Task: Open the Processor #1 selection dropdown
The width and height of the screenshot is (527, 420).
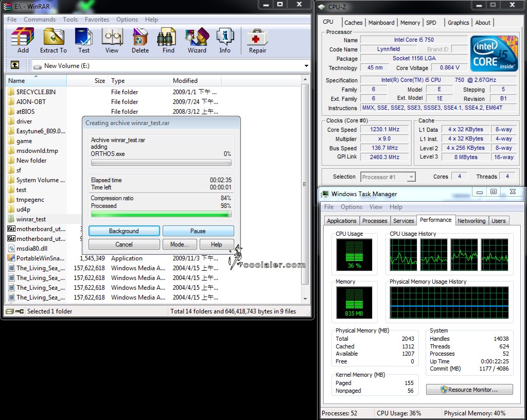Action: [x=411, y=177]
